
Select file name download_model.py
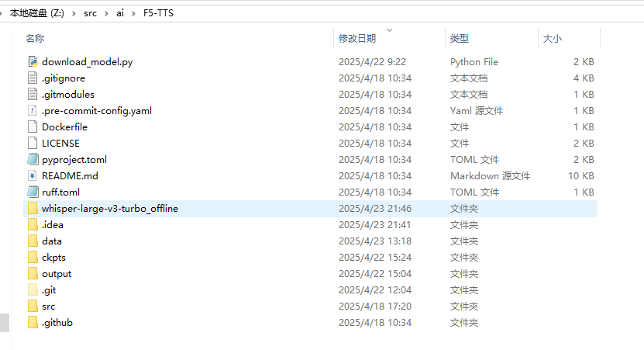pos(87,62)
